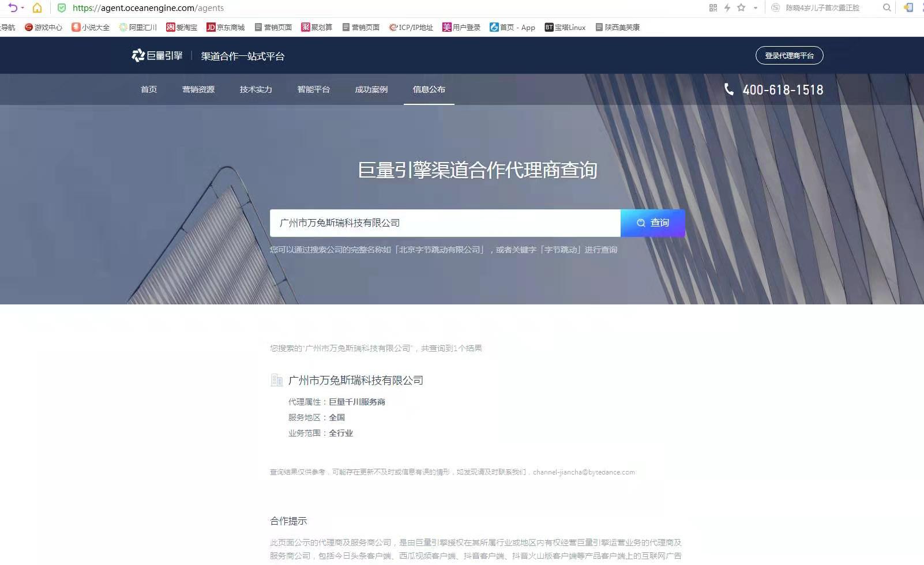Viewport: 924px width, 565px height.
Task: Open the ICP/IP地址 bookmark
Action: pos(411,27)
